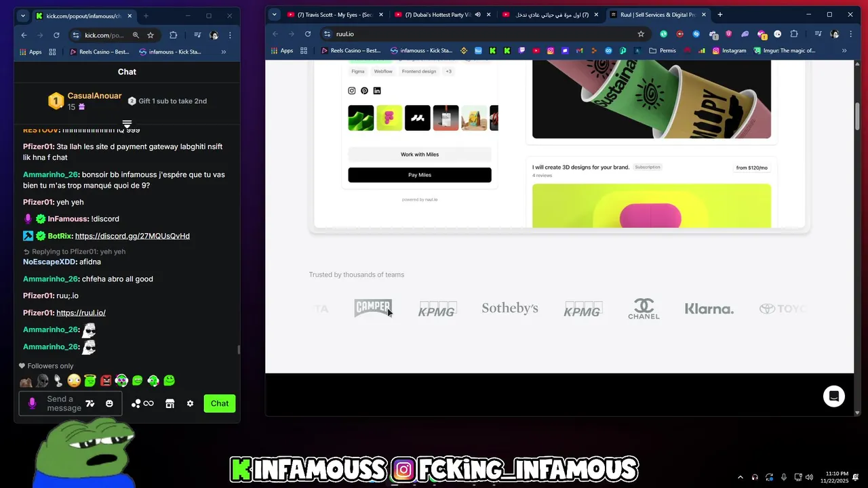Open Instagram icon on Miles profile card
The image size is (868, 488).
click(352, 91)
